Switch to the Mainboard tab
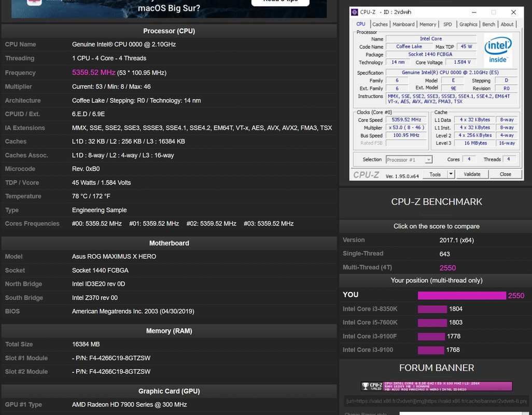The image size is (532, 415). (x=403, y=24)
